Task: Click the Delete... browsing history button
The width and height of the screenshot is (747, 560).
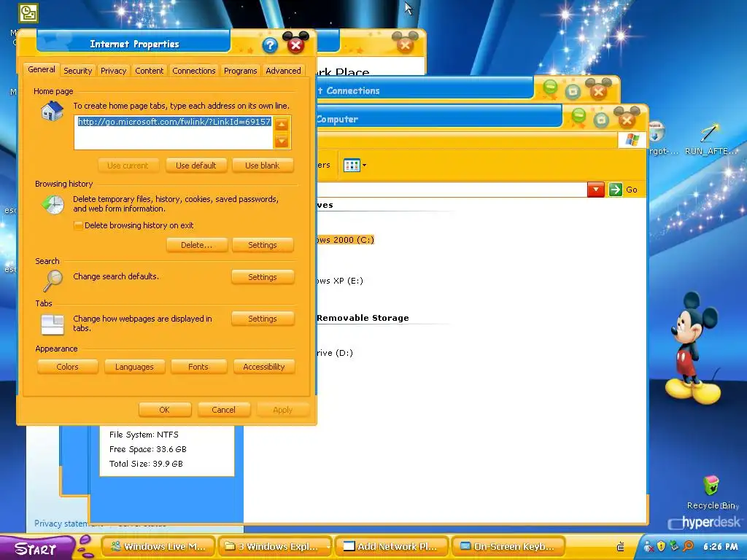Action: click(x=196, y=245)
